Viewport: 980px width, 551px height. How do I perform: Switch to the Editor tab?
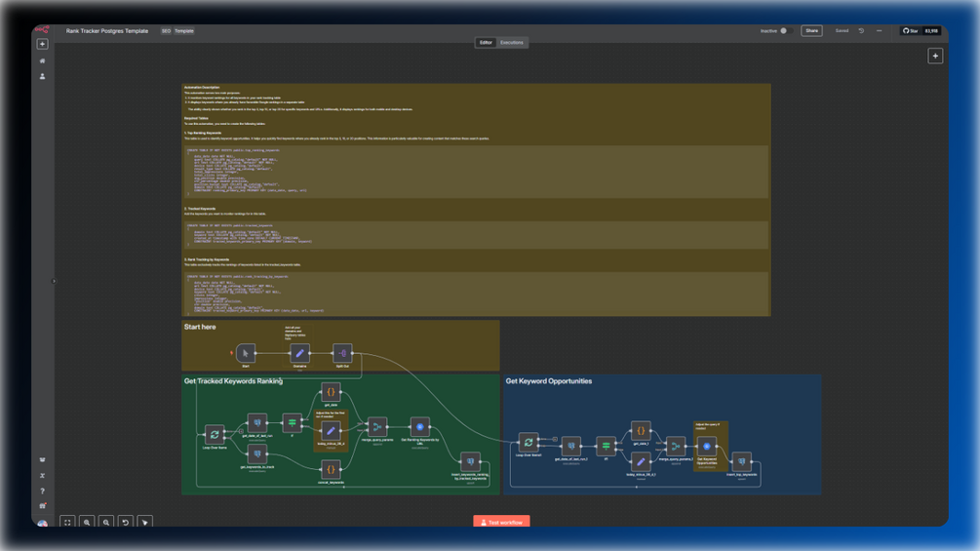click(487, 43)
